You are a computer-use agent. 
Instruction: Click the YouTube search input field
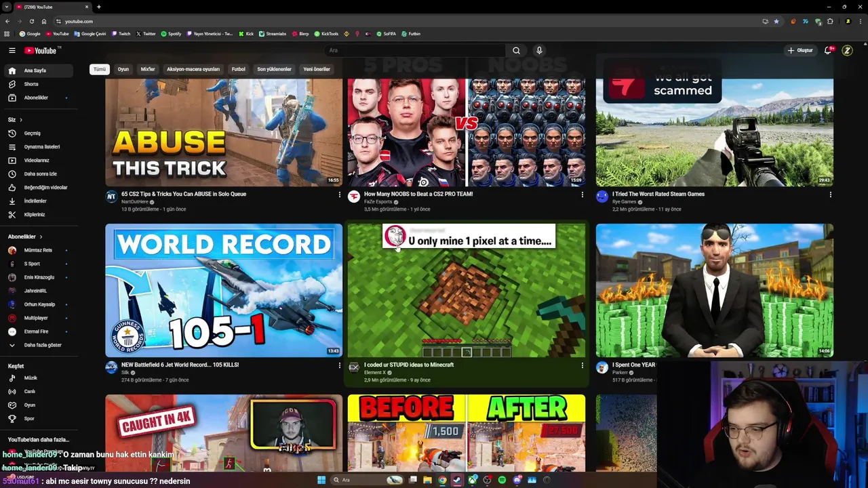[x=414, y=50]
